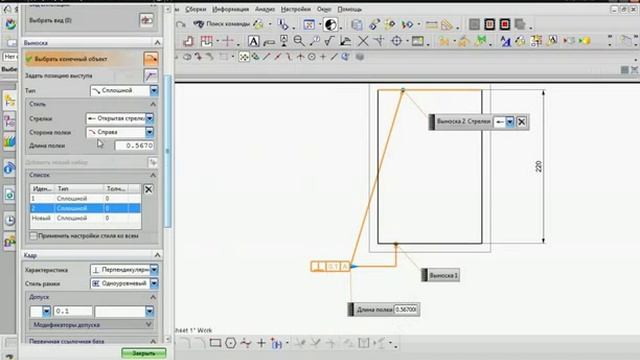This screenshot has width=640, height=360.
Task: Click the orange Select Terminating Object leader icon
Action: tap(151, 59)
